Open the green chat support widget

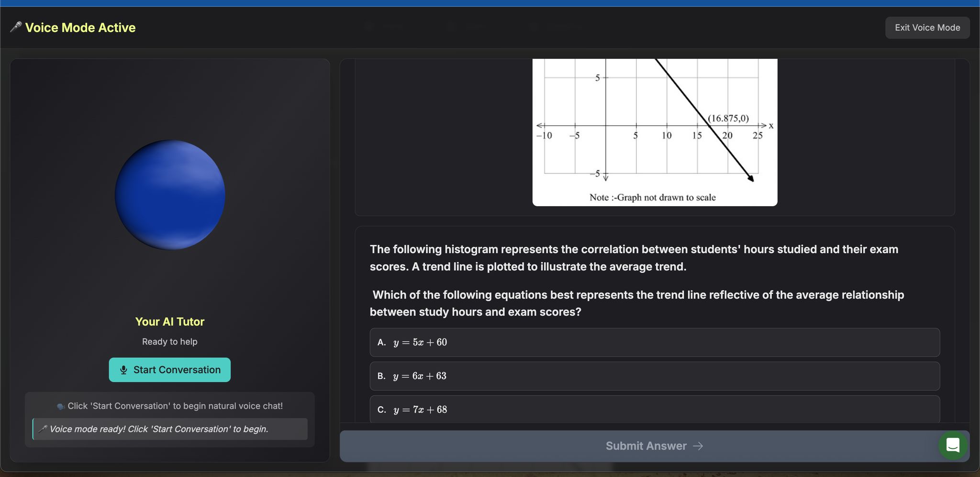(x=953, y=445)
